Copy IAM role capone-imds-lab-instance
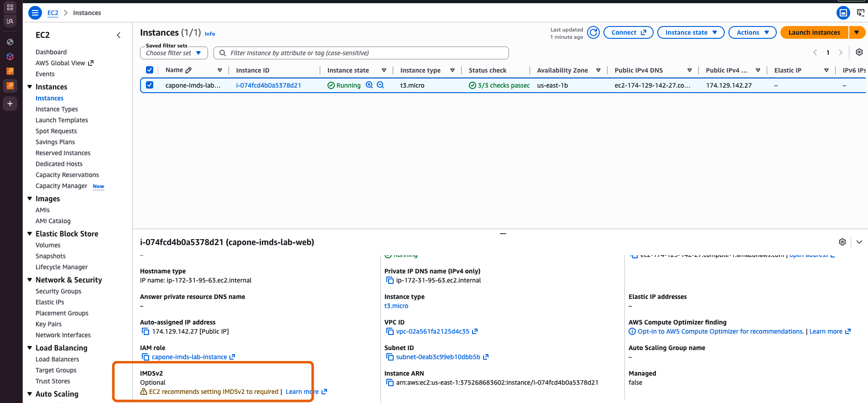The height and width of the screenshot is (403, 868). [x=146, y=357]
